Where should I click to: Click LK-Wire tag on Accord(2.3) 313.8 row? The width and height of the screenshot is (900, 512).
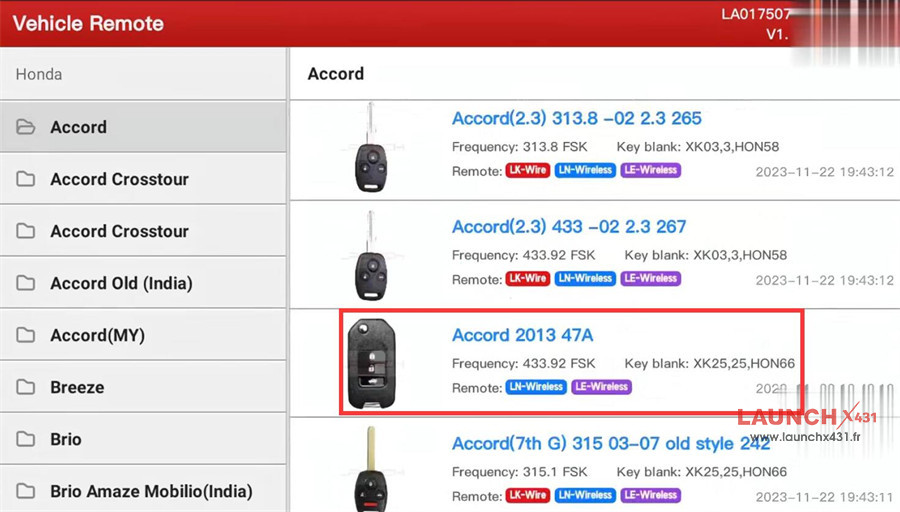[527, 170]
